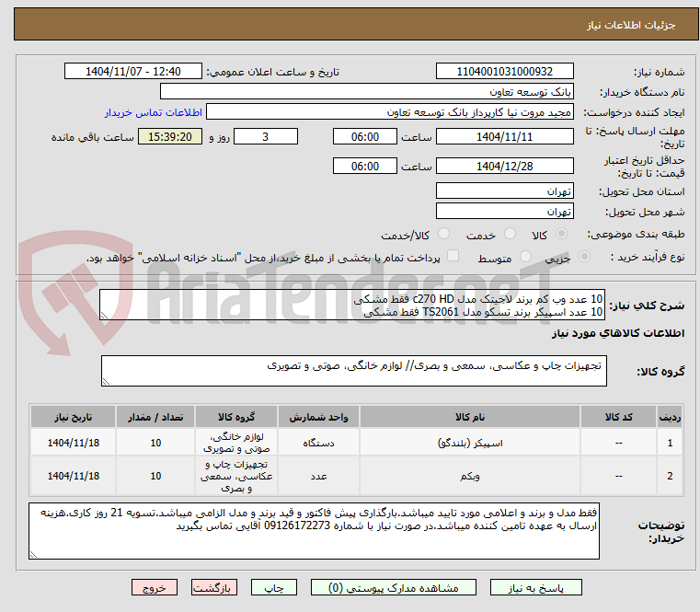Click the اطلاعات کالاهای مورد نیاز heading
This screenshot has width=700, height=612.
click(618, 333)
